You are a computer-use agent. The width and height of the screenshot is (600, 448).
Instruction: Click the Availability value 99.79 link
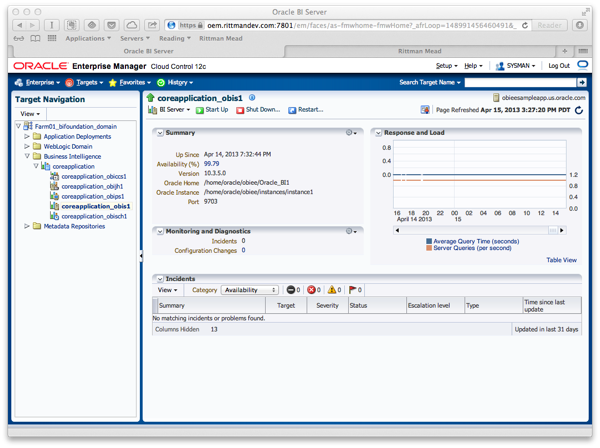[211, 164]
